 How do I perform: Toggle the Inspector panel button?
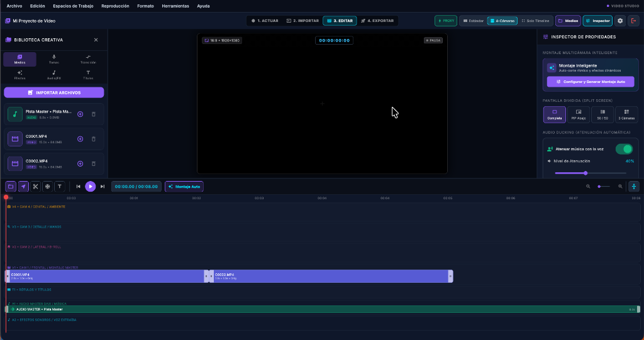(597, 21)
